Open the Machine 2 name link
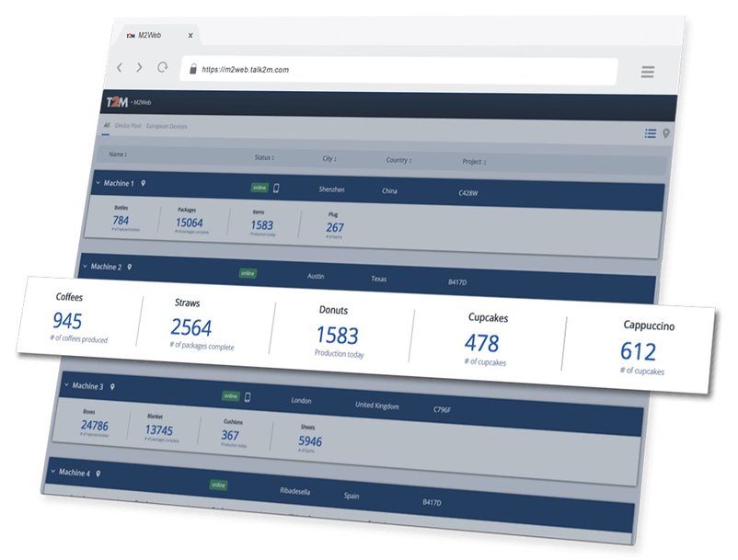738x560 pixels. point(106,267)
